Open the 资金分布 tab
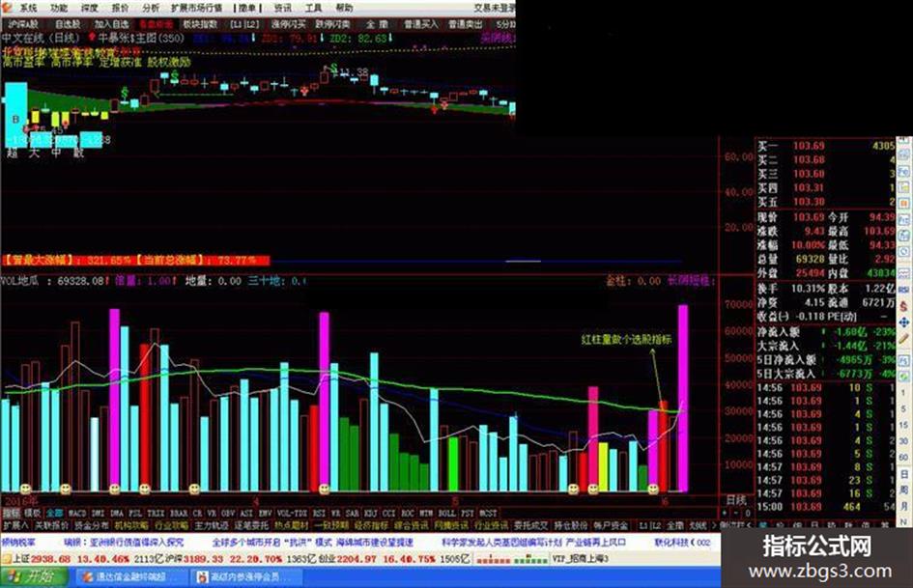Image resolution: width=913 pixels, height=588 pixels. coord(92,525)
